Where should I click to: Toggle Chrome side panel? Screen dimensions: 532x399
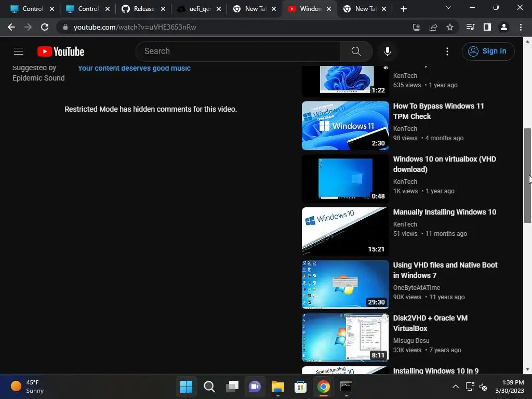pyautogui.click(x=487, y=27)
